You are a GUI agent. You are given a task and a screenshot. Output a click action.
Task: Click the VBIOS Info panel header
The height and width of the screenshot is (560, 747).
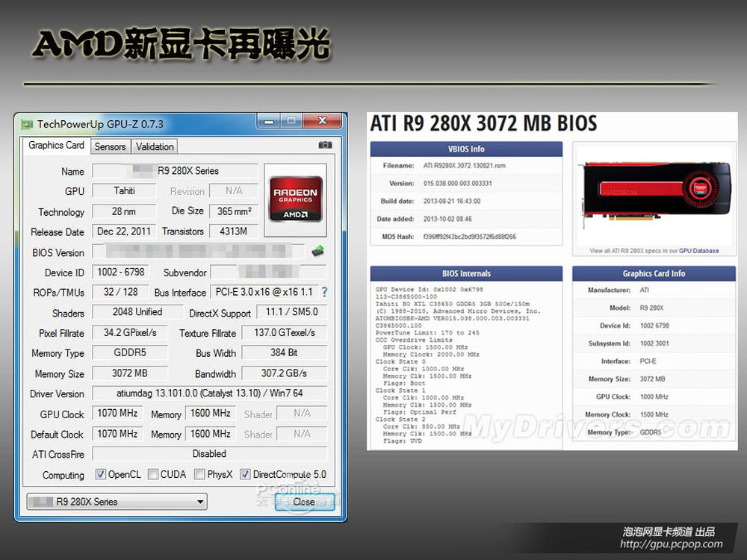tap(466, 149)
